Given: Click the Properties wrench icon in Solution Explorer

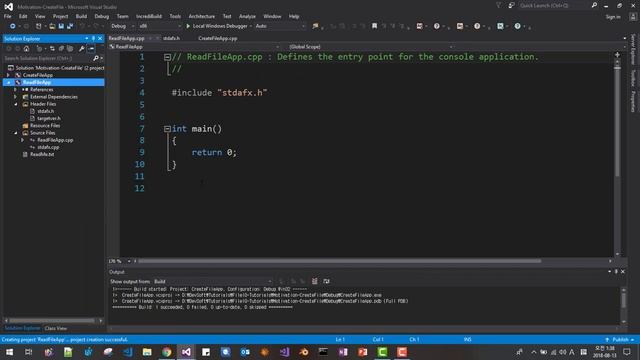Looking at the screenshot, I should coord(82,49).
